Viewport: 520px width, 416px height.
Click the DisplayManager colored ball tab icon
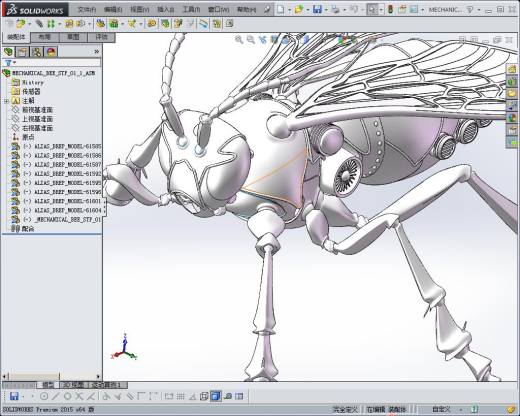[x=51, y=52]
